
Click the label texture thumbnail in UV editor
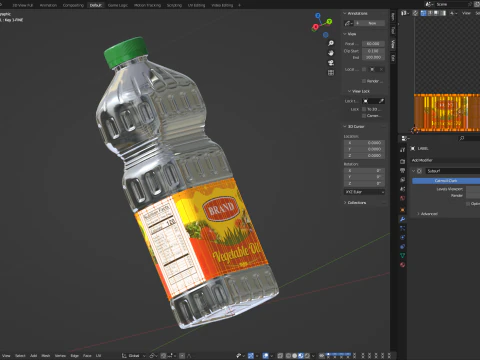click(447, 112)
